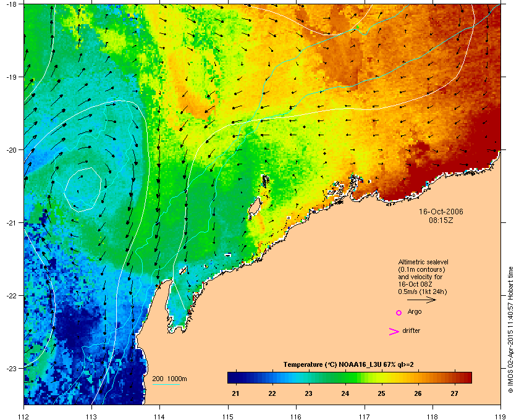Viewport: 519px width, 420px height.
Task: Click the Temperature NOAA16_L3U title
Action: coord(348,365)
